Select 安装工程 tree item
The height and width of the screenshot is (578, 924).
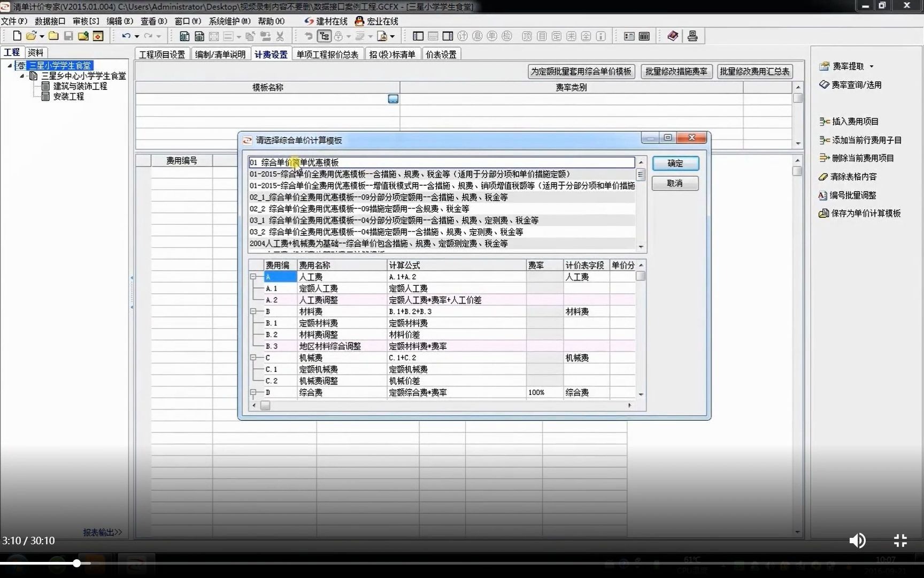pos(68,97)
